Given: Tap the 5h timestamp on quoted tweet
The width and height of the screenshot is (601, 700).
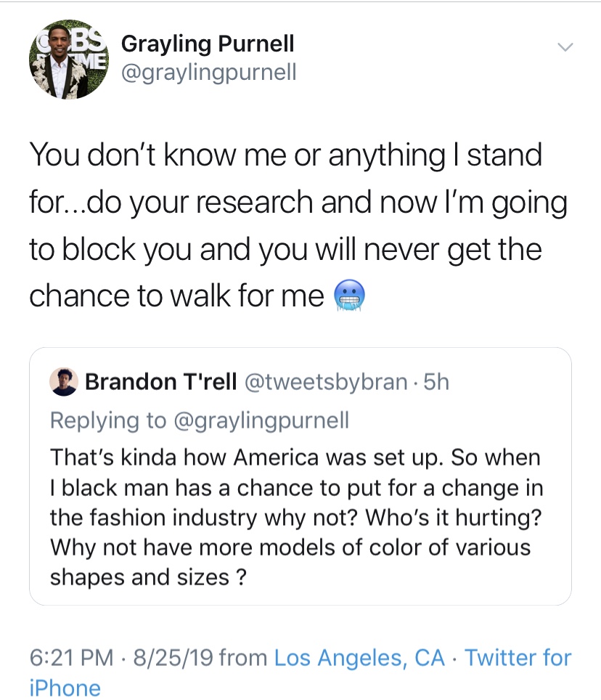Looking at the screenshot, I should click(436, 382).
